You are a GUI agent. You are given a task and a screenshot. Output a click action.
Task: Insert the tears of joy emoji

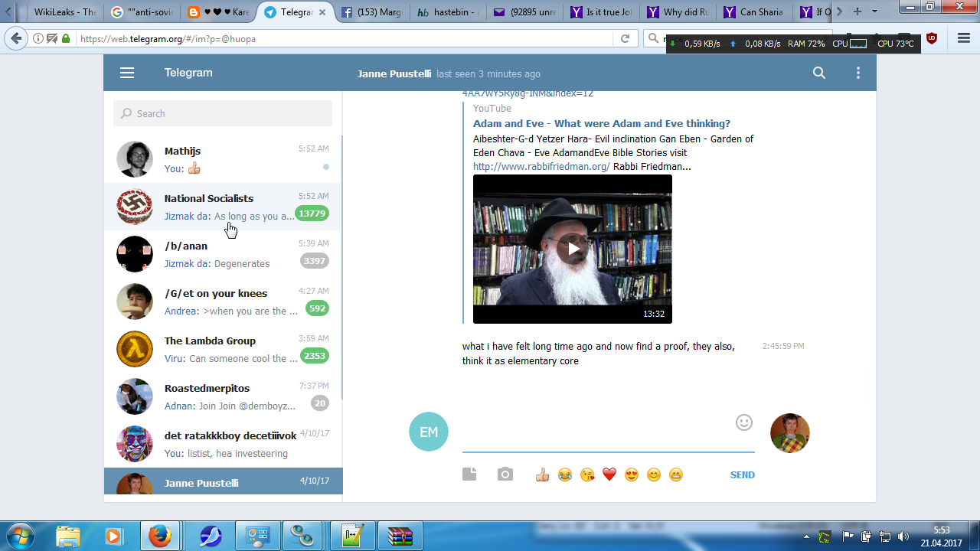pyautogui.click(x=565, y=475)
